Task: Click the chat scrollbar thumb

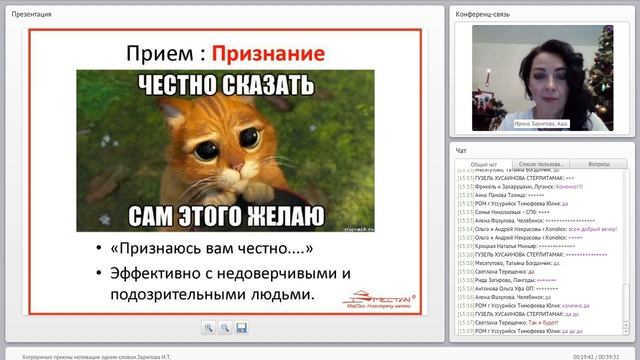Action: (x=626, y=303)
